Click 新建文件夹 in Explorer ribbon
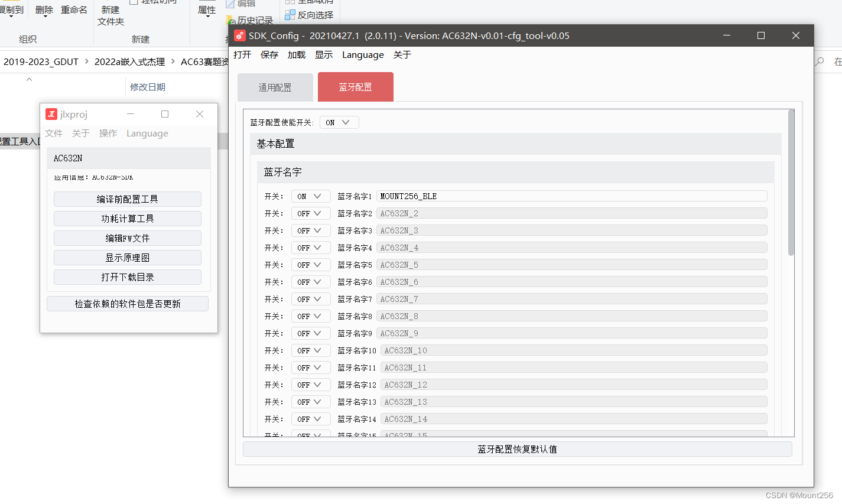Image resolution: width=842 pixels, height=504 pixels. pyautogui.click(x=110, y=15)
